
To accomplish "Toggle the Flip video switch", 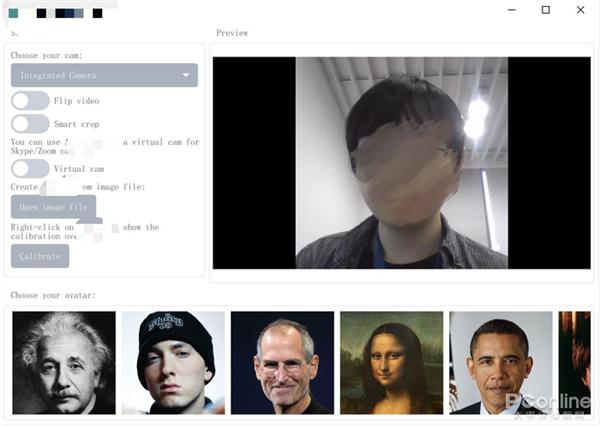I will 30,101.
